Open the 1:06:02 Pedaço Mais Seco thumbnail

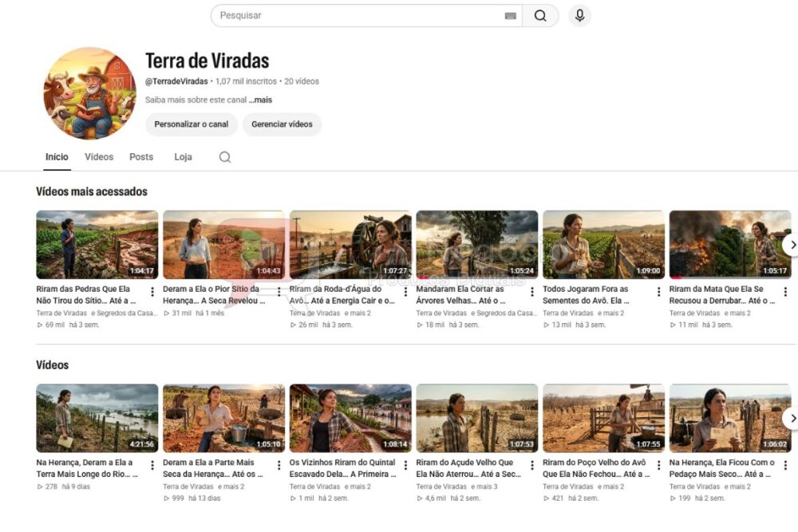click(x=730, y=418)
